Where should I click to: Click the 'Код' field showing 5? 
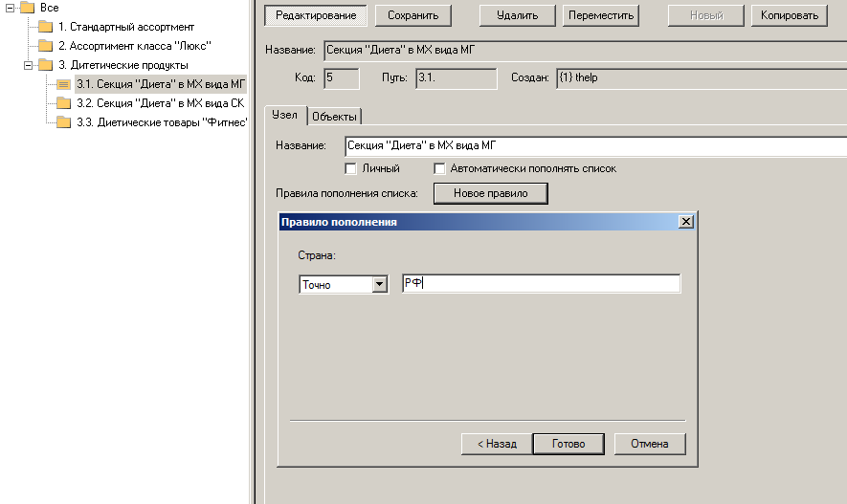pos(342,78)
